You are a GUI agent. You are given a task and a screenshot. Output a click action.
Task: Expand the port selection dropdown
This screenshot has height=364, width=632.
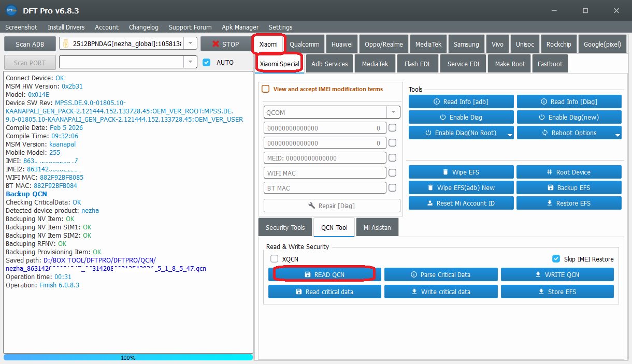pos(191,62)
